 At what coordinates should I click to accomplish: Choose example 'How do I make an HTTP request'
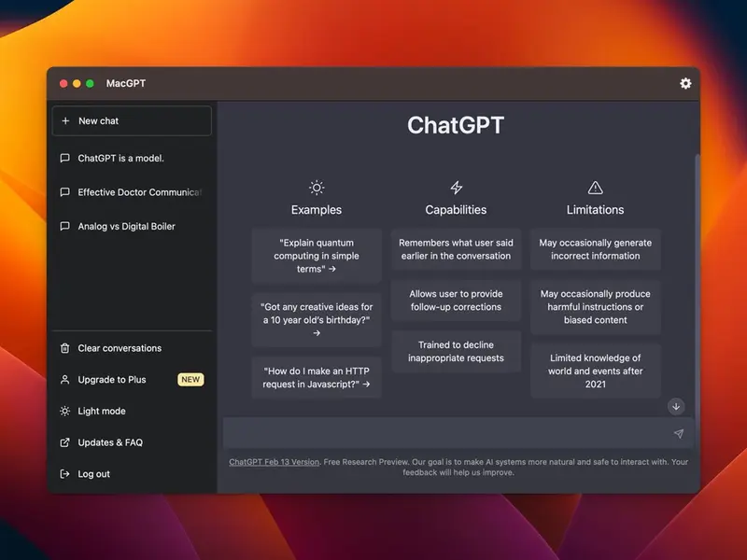click(317, 377)
